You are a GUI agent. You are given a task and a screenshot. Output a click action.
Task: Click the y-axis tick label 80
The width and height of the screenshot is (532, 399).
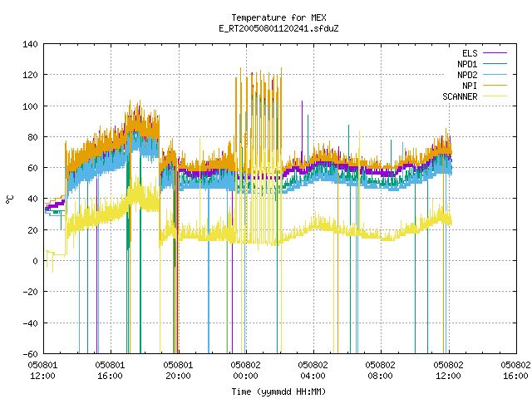(x=33, y=137)
